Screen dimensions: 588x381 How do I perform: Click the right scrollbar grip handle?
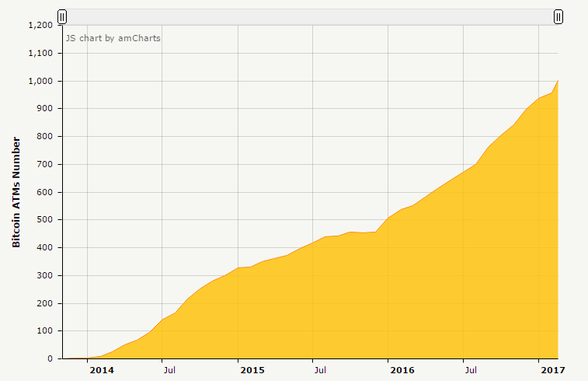pos(558,17)
